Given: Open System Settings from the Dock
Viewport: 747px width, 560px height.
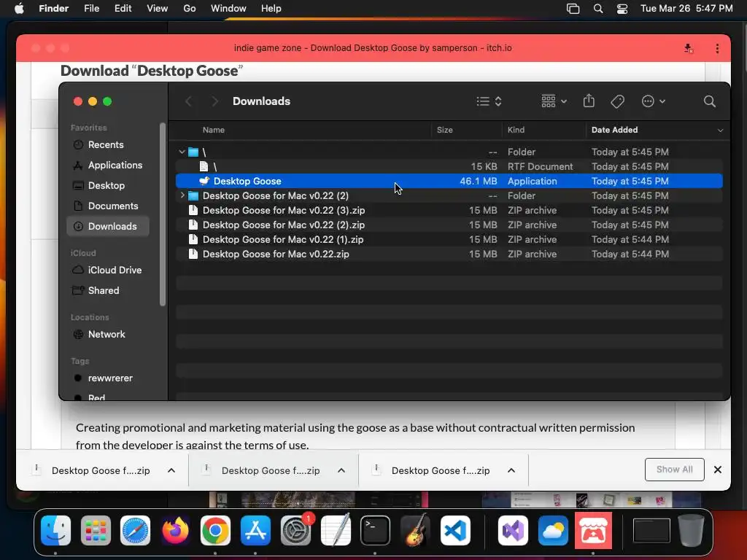Looking at the screenshot, I should [x=295, y=530].
